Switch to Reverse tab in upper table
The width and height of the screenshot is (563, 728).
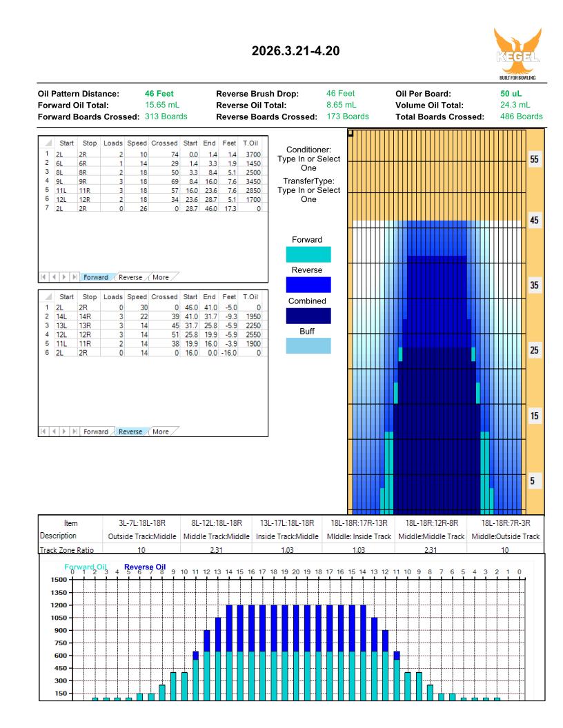click(130, 277)
